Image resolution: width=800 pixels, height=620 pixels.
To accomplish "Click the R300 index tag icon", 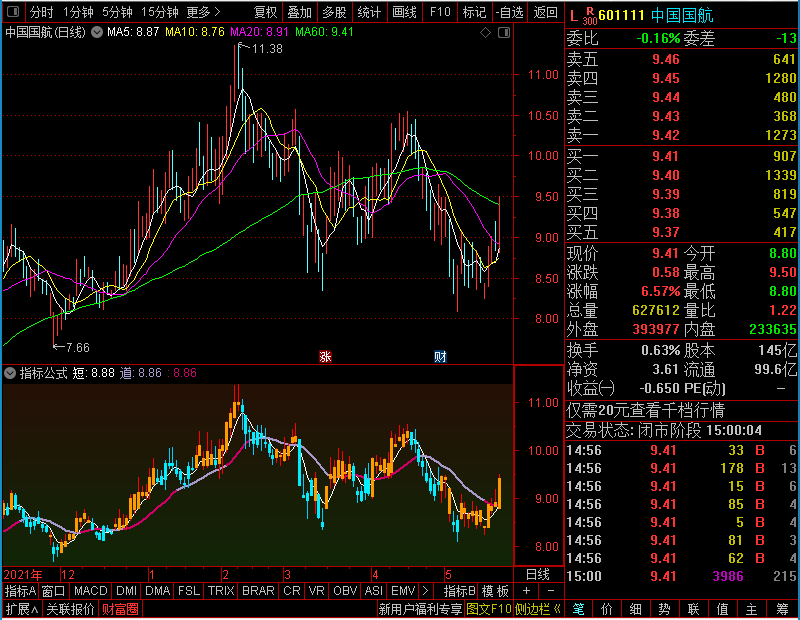I will (589, 16).
